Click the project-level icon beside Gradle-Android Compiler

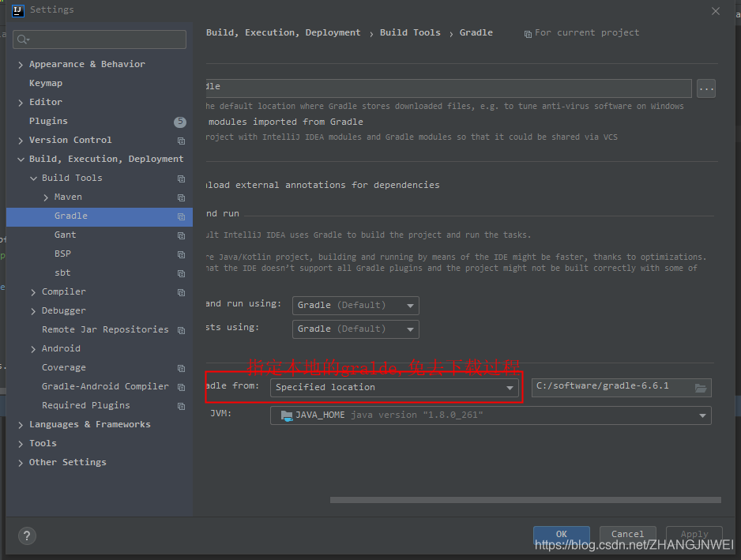point(181,387)
